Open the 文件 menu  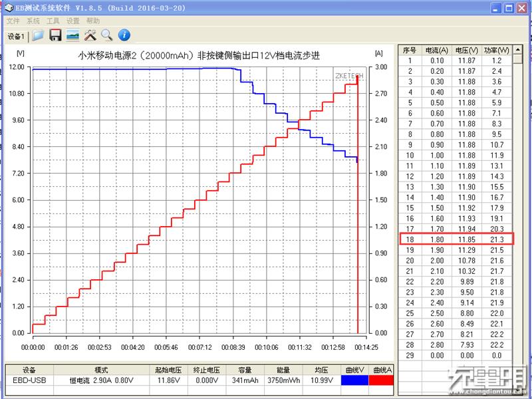13,21
